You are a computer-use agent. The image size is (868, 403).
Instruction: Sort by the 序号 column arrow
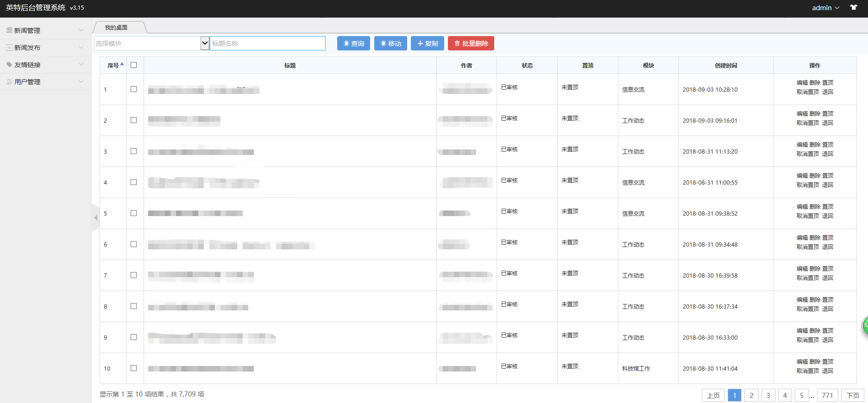[x=122, y=64]
